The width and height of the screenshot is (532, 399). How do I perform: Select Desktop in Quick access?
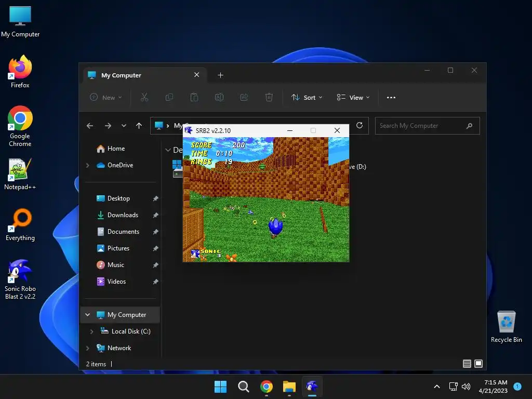pos(113,198)
